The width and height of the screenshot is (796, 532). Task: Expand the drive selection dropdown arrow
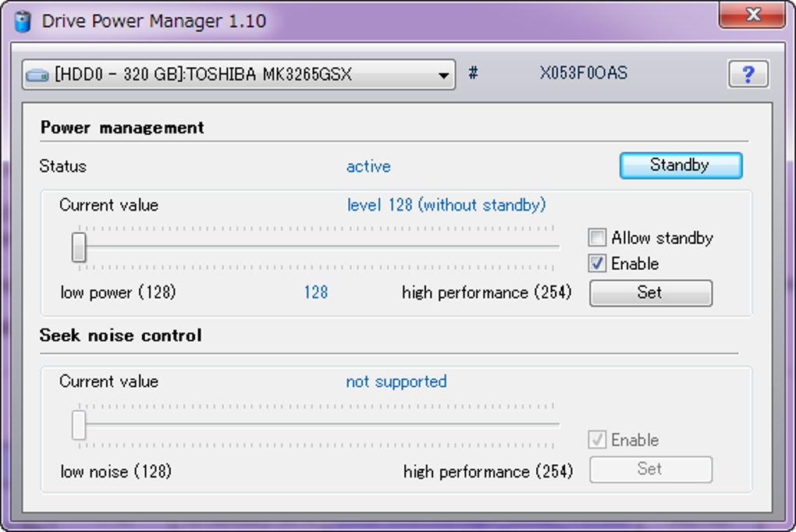(443, 76)
